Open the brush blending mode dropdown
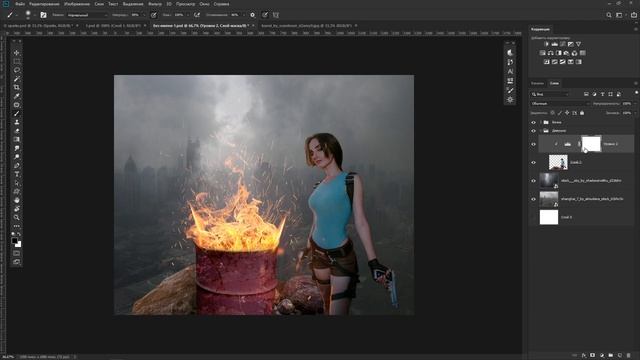The width and height of the screenshot is (640, 360). tap(87, 15)
